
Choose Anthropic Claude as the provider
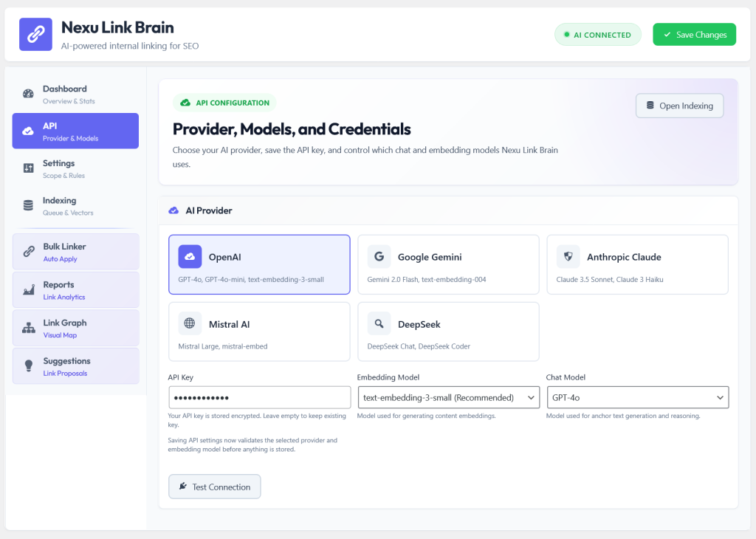point(637,264)
